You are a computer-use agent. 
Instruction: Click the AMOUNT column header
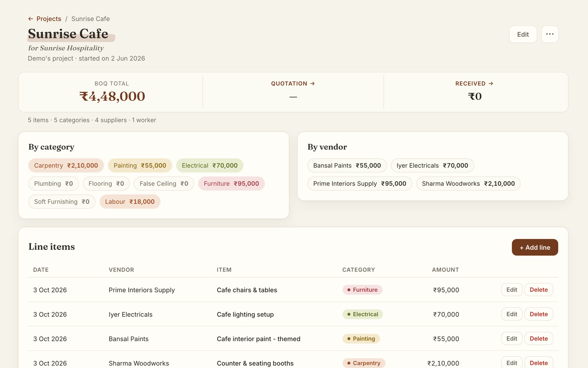(445, 270)
